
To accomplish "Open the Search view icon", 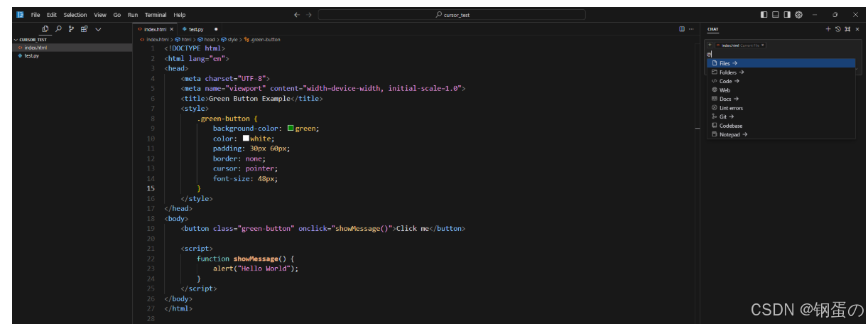I will (x=58, y=29).
